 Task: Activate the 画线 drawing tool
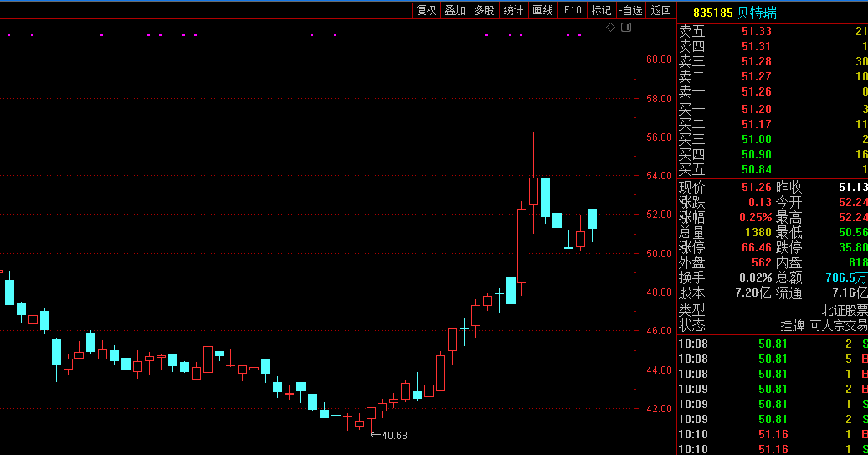tap(543, 10)
